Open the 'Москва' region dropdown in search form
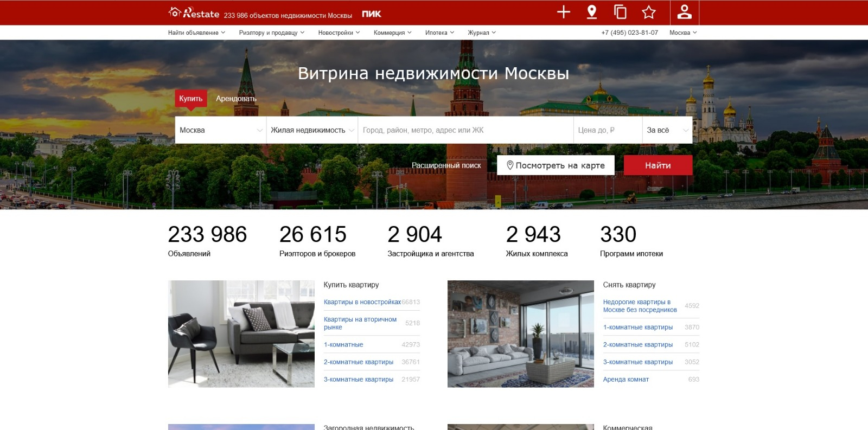This screenshot has height=430, width=868. pyautogui.click(x=221, y=130)
